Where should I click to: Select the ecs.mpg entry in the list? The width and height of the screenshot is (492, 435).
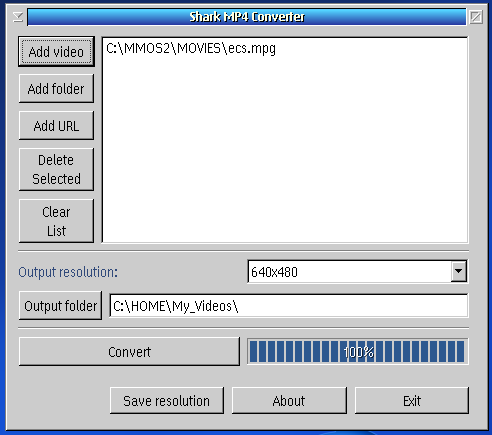(191, 49)
